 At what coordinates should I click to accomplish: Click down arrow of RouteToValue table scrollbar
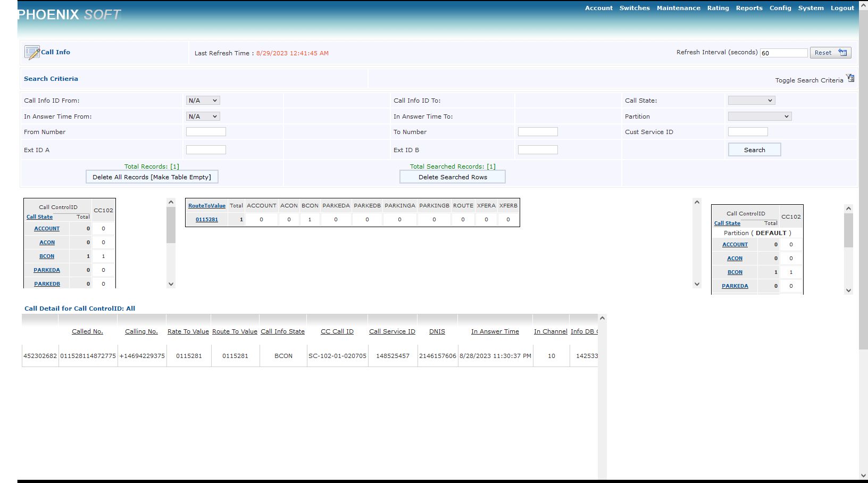(x=697, y=284)
